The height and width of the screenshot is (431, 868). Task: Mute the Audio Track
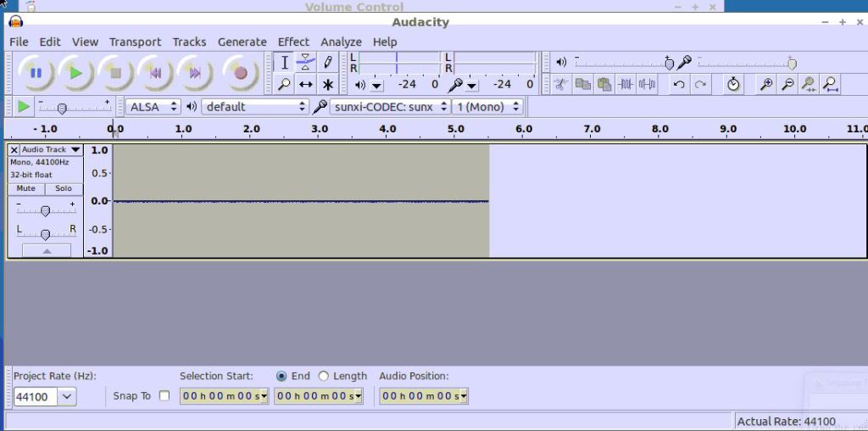point(26,189)
